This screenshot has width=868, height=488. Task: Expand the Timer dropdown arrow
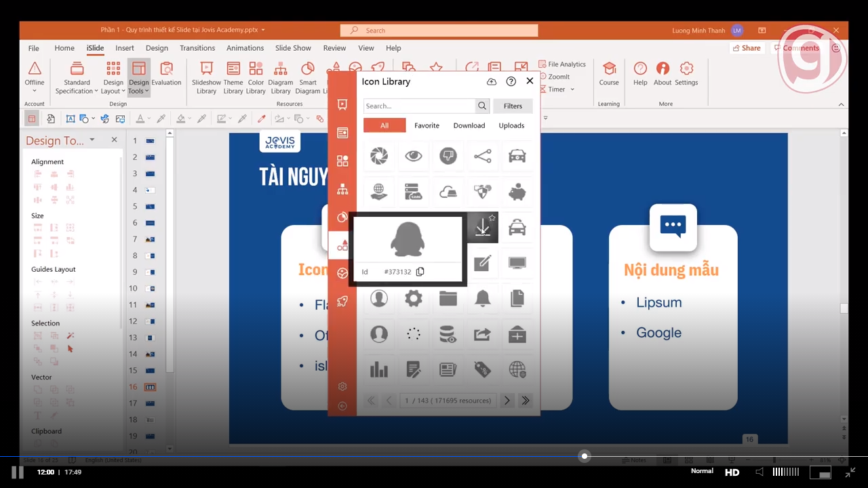[x=572, y=89]
